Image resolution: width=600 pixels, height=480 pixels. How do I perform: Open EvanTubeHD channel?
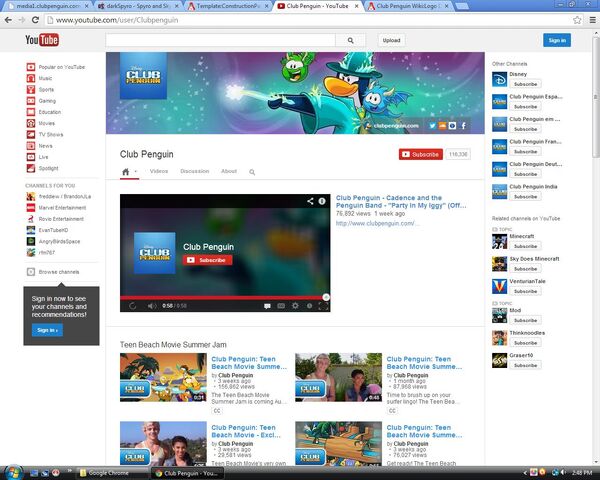pos(47,230)
